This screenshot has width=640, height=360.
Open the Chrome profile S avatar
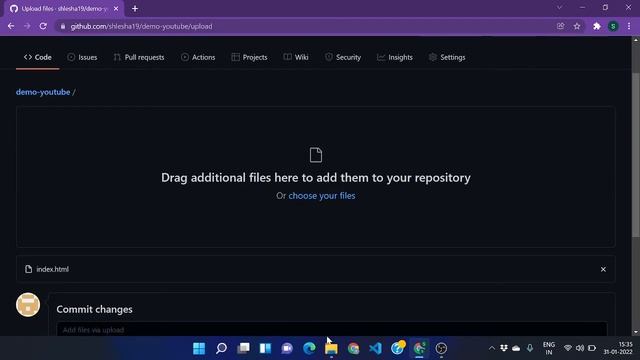pyautogui.click(x=613, y=26)
